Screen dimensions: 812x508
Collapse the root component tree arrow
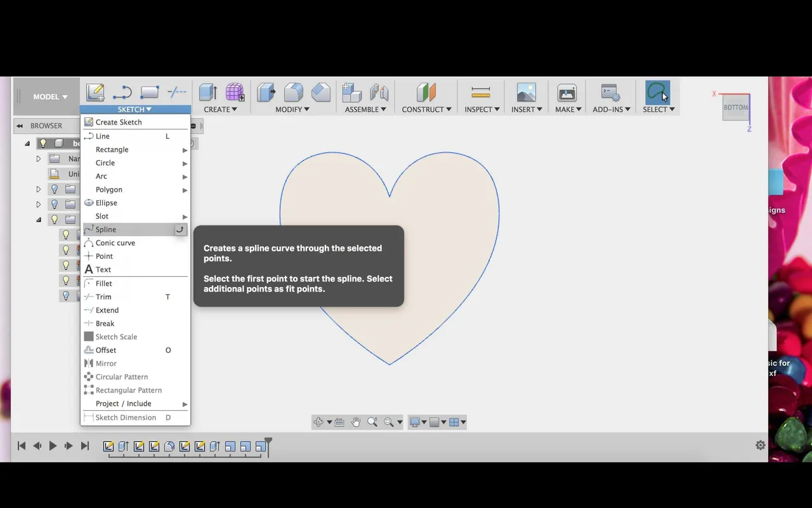click(27, 144)
